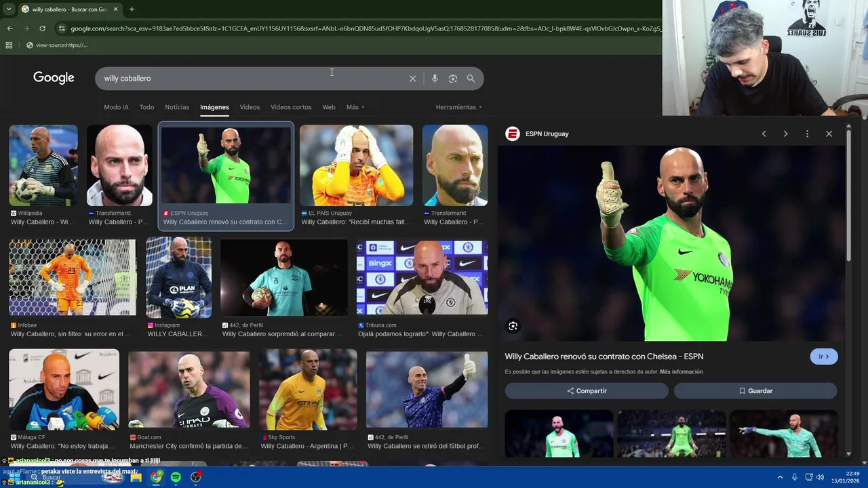
Task: Click the caption 'Willy Caballero sorprendió al comparar'
Action: click(283, 334)
